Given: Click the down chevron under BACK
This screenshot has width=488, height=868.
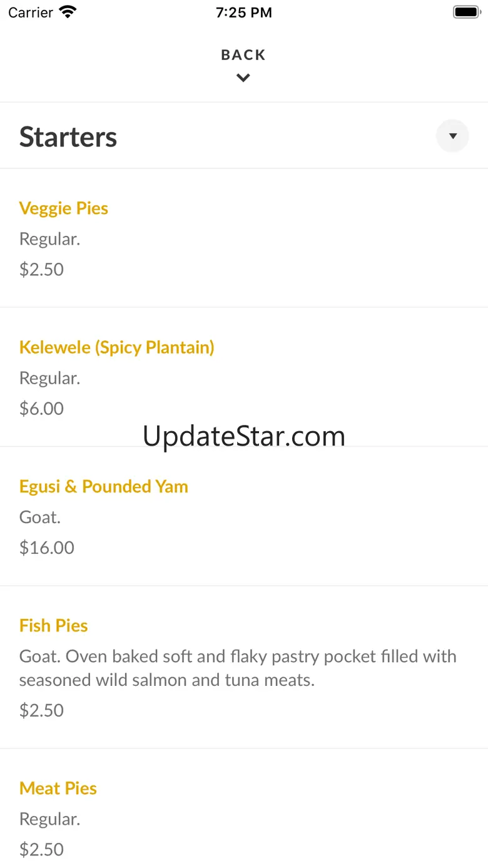Looking at the screenshot, I should tap(243, 78).
